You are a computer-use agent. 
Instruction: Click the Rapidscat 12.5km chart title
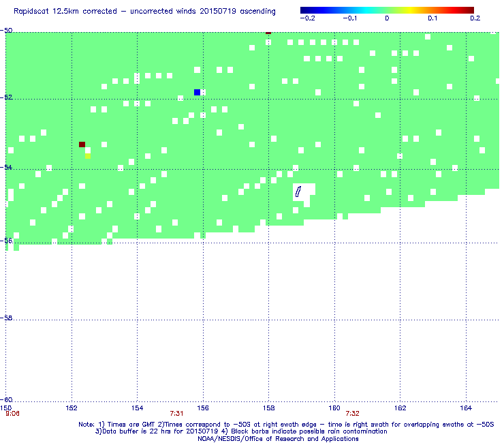[144, 12]
